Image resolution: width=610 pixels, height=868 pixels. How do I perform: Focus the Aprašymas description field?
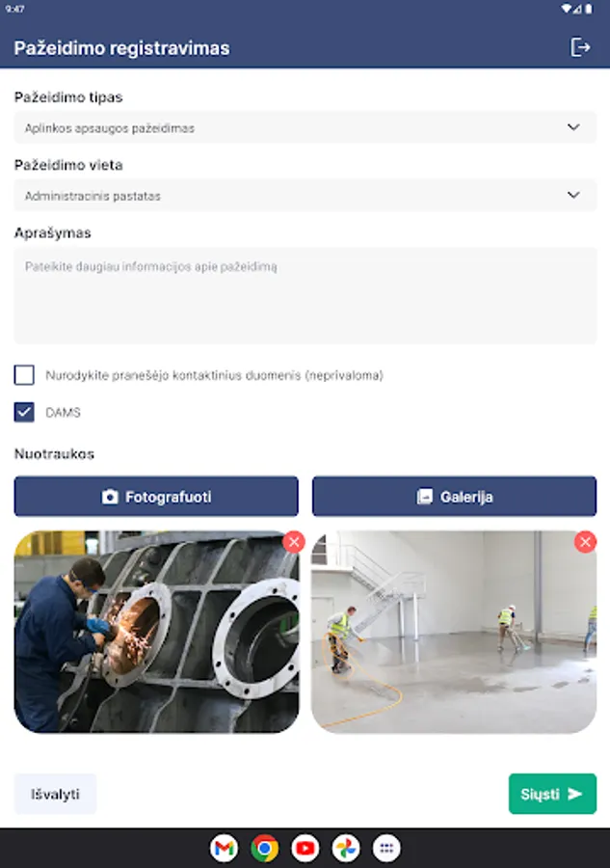coord(305,296)
